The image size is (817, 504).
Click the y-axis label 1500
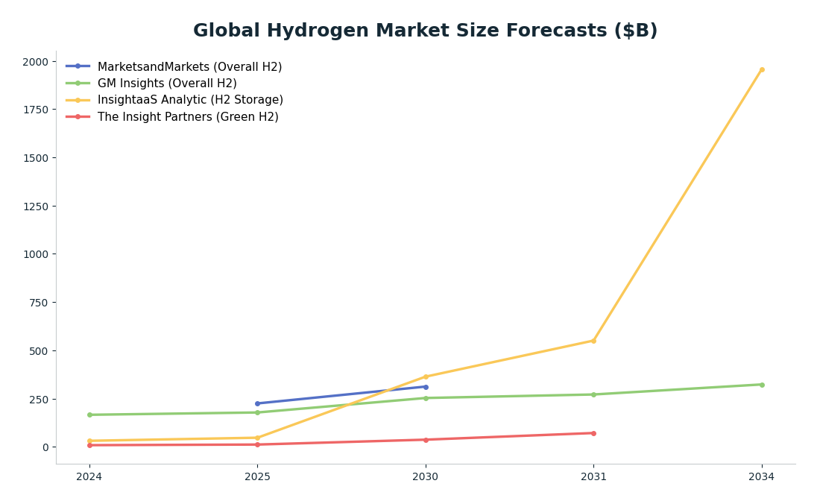[x=36, y=158]
